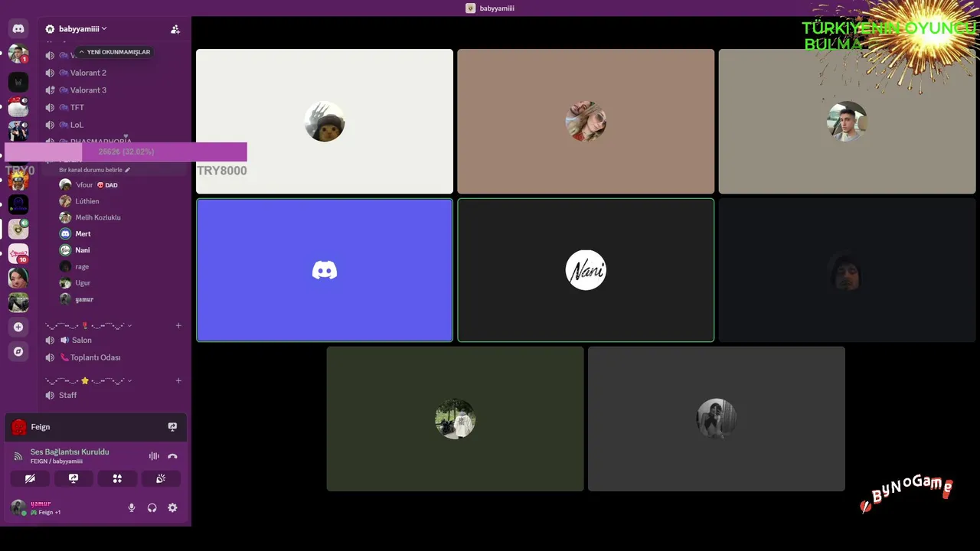The width and height of the screenshot is (980, 551).
Task: Select the dark faded portrait participant tile
Action: [x=847, y=270]
